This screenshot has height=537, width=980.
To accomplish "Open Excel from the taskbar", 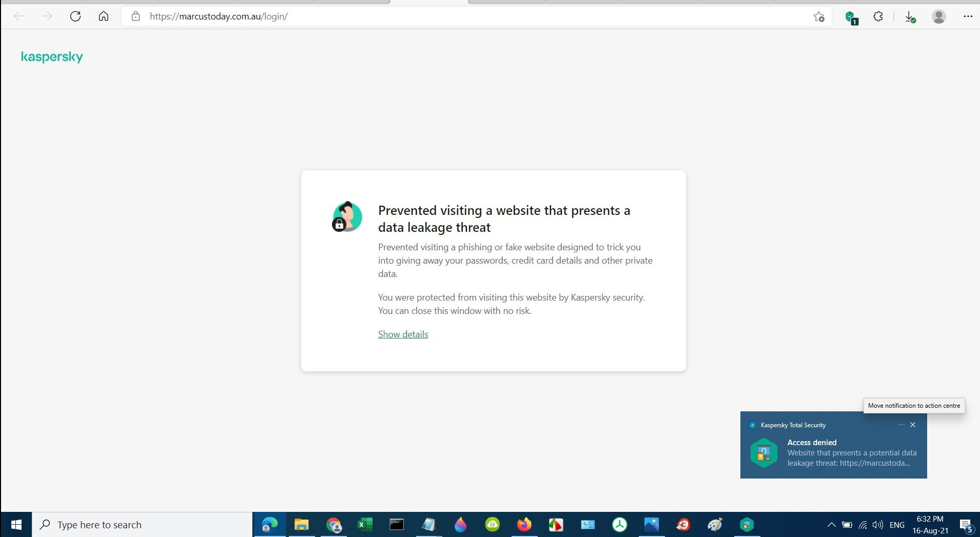I will [x=365, y=525].
